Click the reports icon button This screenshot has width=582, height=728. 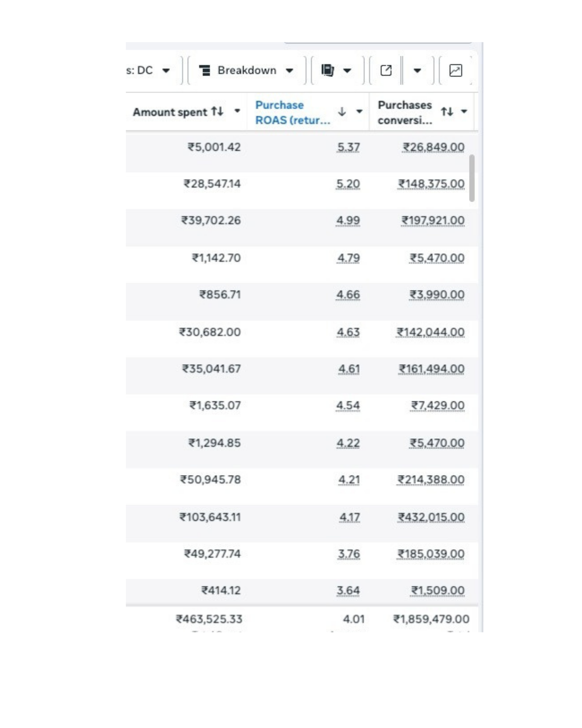coord(327,70)
